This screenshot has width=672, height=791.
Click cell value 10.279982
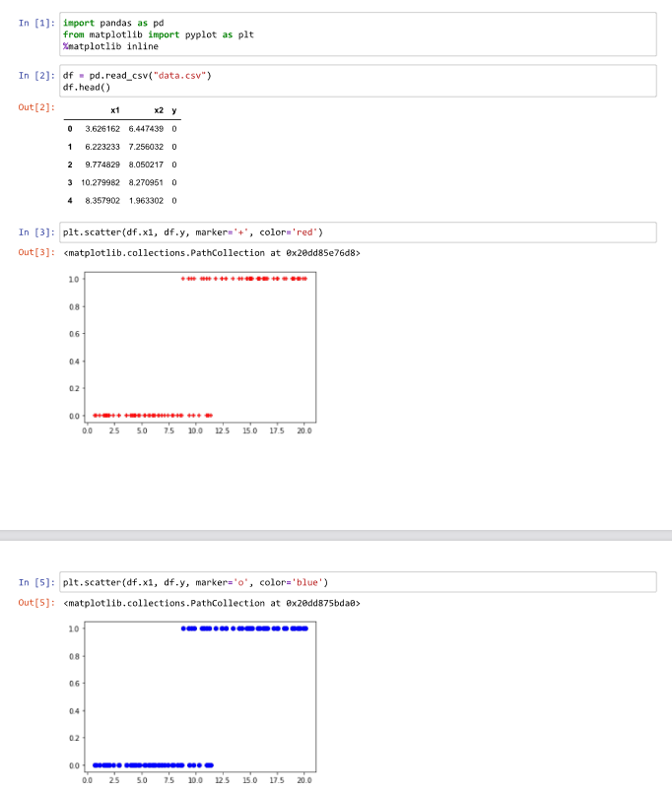(101, 182)
